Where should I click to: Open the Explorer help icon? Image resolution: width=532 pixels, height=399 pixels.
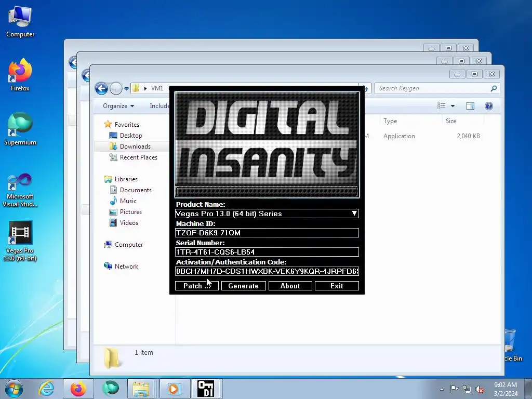[x=488, y=106]
